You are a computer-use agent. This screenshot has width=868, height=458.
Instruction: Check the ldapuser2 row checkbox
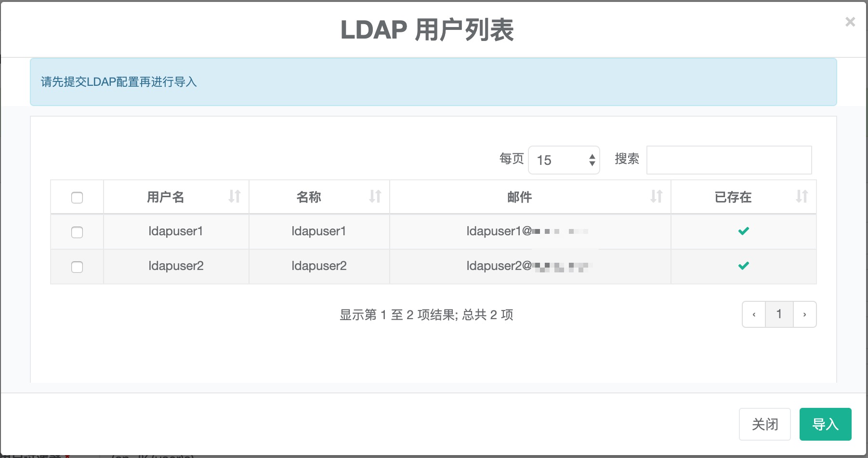(77, 267)
